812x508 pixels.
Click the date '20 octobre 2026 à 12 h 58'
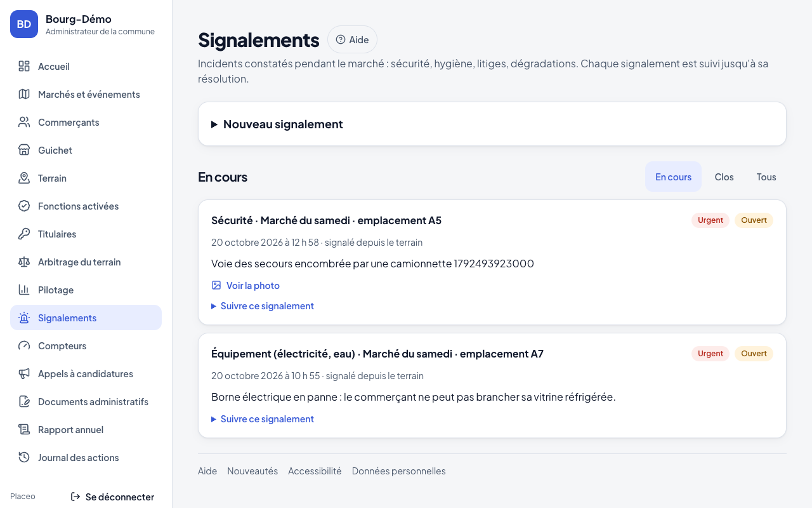265,243
